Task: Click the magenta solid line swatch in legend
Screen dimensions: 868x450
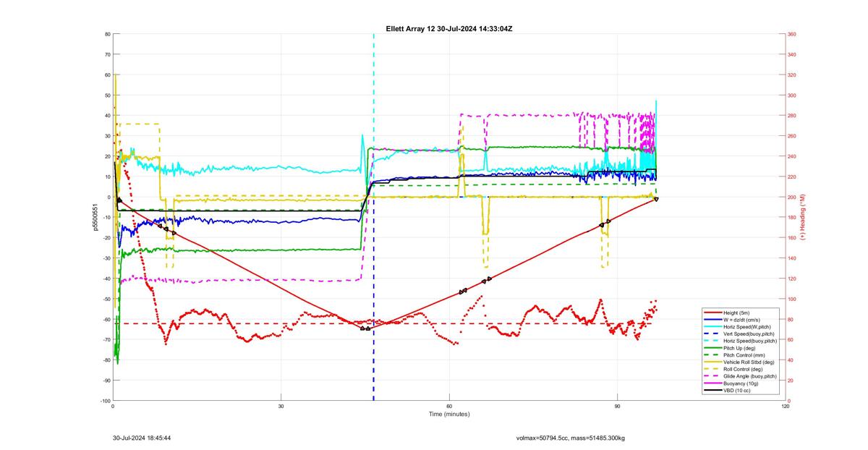Action: (x=712, y=383)
